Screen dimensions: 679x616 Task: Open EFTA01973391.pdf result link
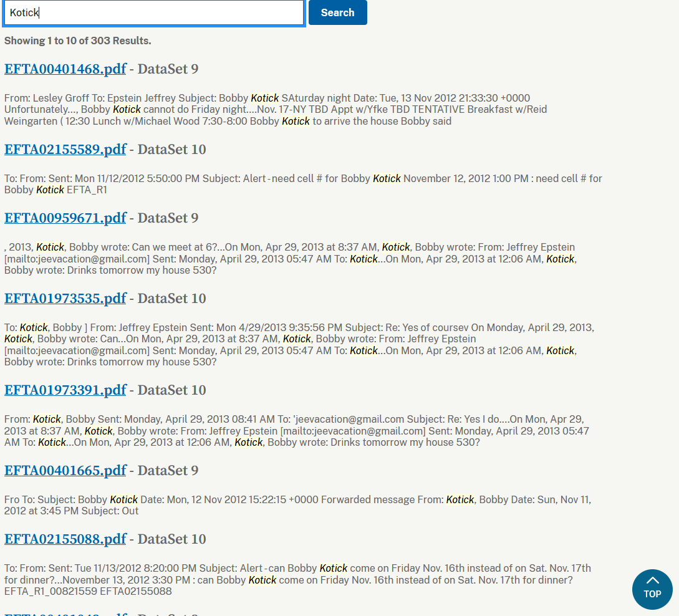(x=65, y=390)
